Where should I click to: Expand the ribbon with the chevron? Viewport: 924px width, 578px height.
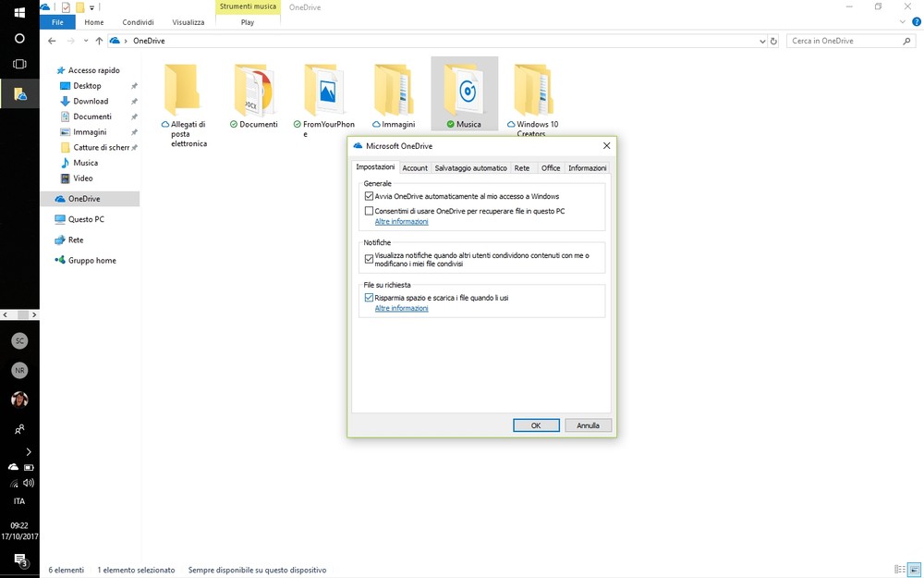(904, 22)
